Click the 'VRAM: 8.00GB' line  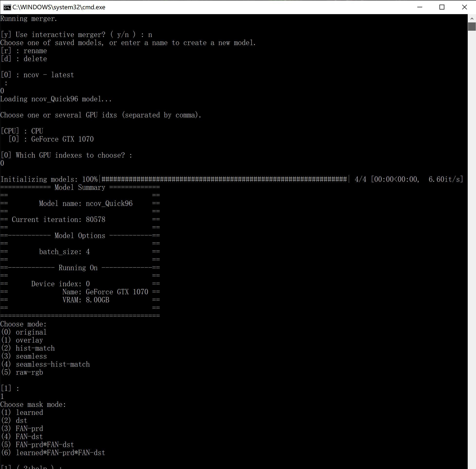86,300
